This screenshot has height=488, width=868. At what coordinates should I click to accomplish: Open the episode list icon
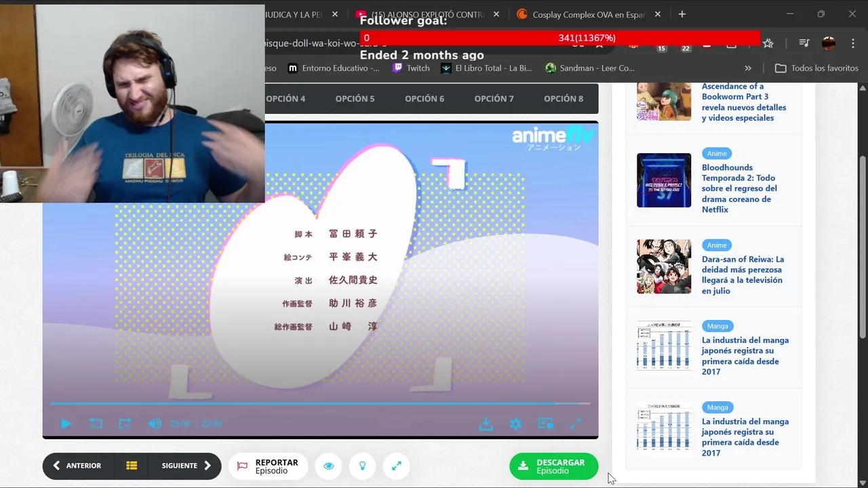click(132, 466)
